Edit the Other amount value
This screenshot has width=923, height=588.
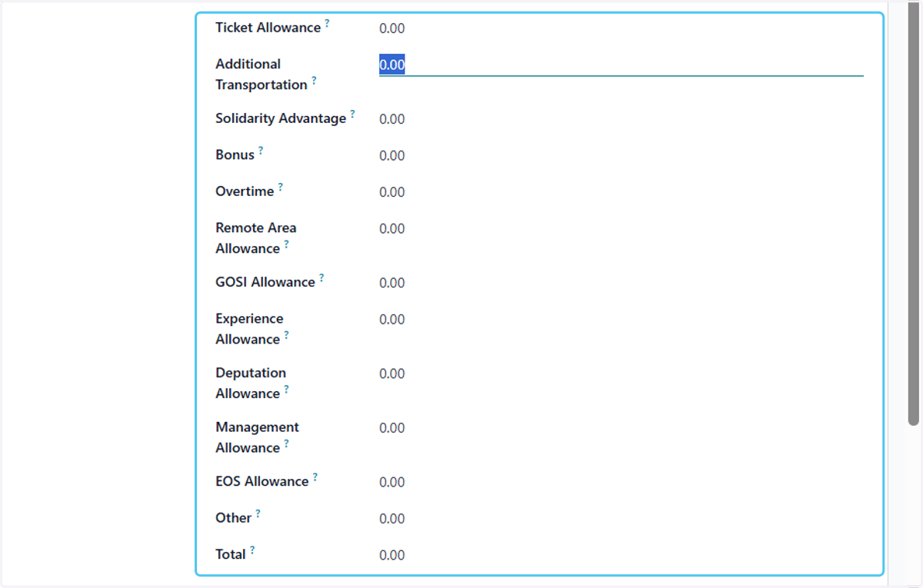tap(392, 519)
